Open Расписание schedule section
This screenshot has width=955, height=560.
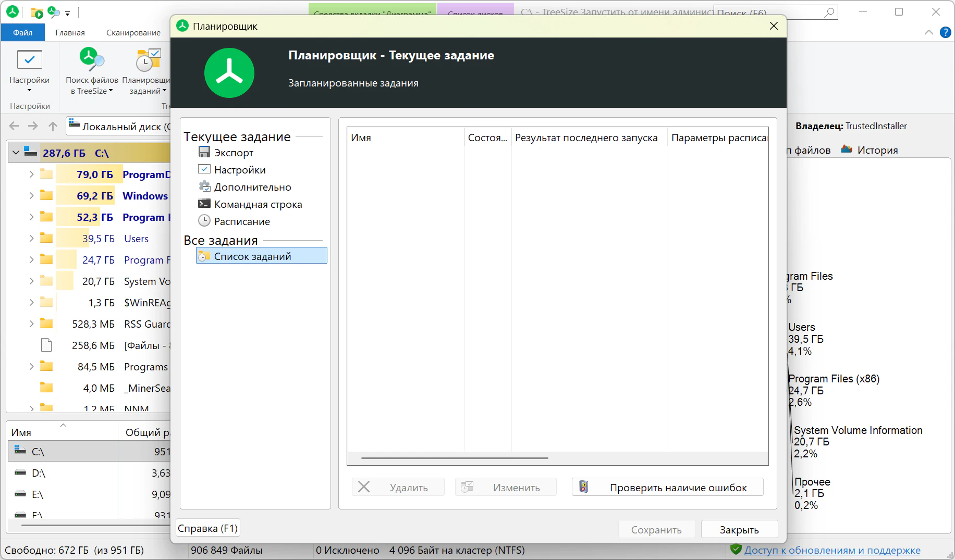coord(241,221)
